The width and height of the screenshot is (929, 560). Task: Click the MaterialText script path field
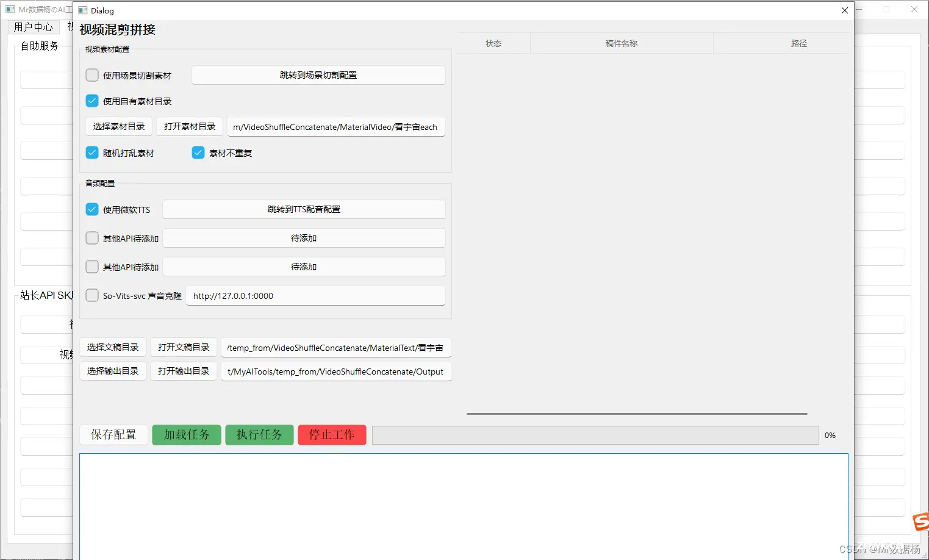336,348
